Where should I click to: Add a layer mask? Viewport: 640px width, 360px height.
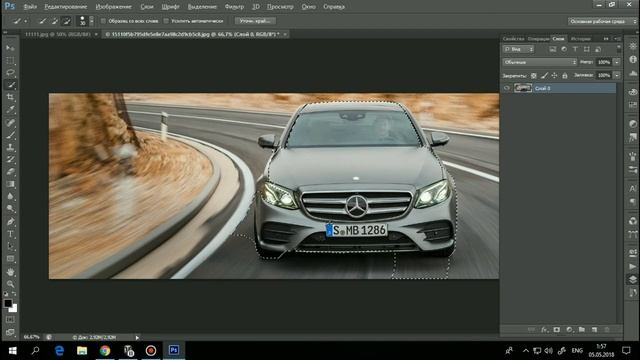tap(557, 330)
